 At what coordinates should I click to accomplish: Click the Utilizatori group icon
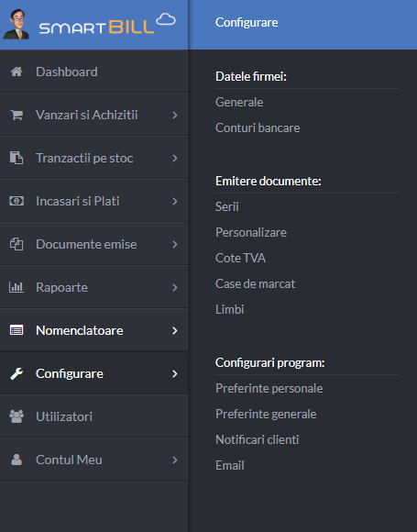(x=16, y=416)
